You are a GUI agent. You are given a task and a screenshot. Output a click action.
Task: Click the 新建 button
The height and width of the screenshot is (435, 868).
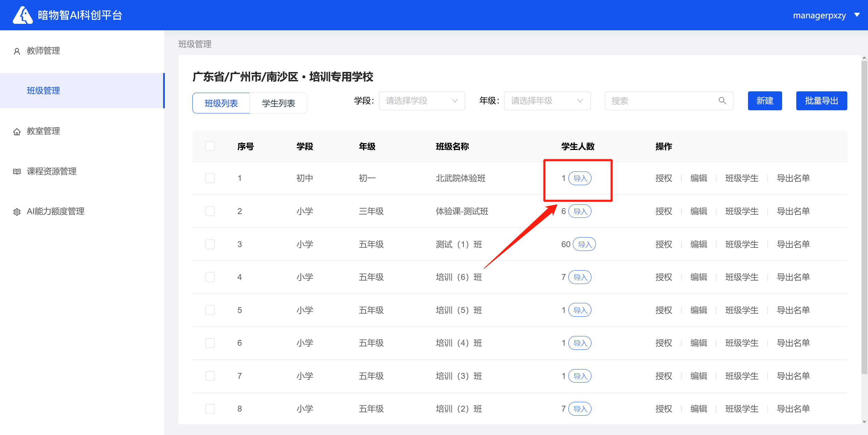[765, 101]
